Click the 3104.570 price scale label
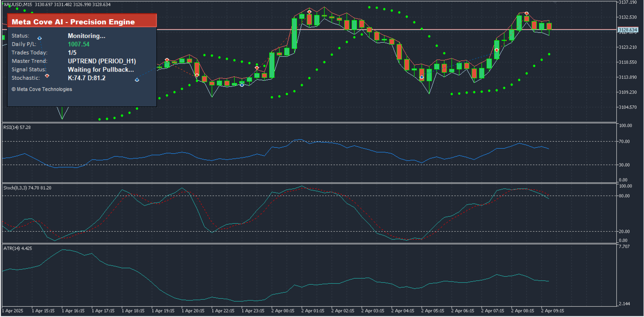 [x=628, y=107]
